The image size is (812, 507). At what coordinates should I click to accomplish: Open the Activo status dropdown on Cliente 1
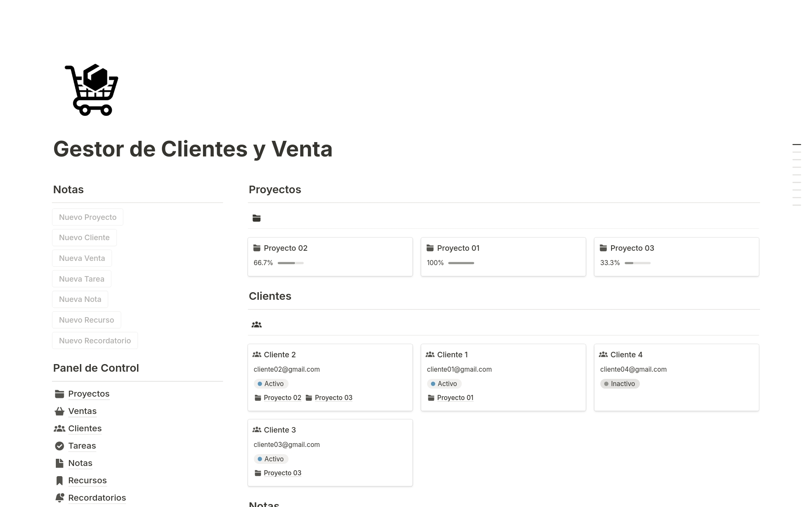pyautogui.click(x=444, y=384)
